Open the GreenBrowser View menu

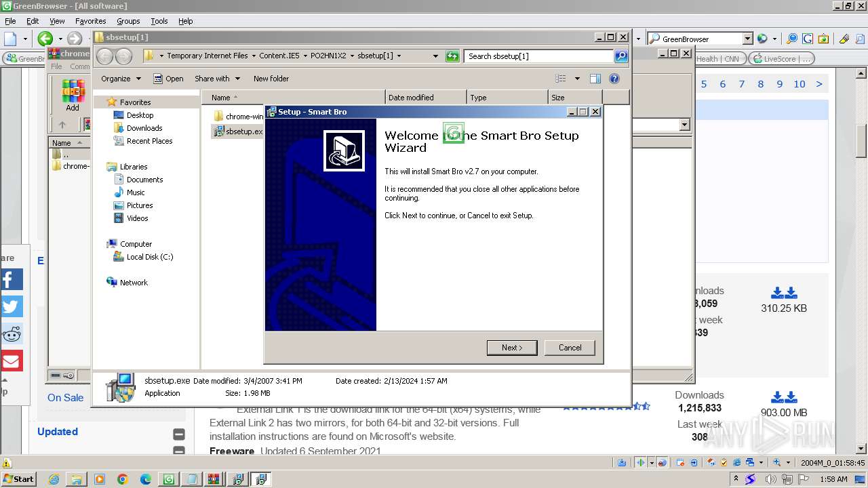tap(57, 21)
